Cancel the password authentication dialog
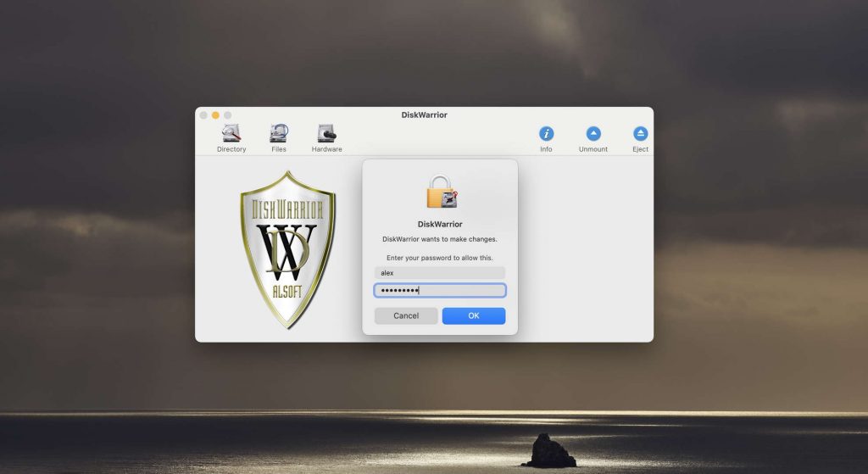The image size is (868, 474). pos(406,316)
